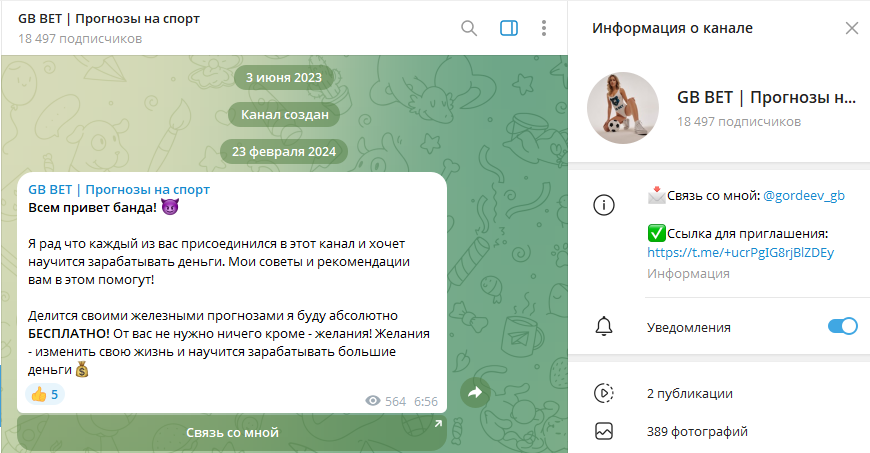Click the Всем привет банда! greeting text

tap(93, 208)
